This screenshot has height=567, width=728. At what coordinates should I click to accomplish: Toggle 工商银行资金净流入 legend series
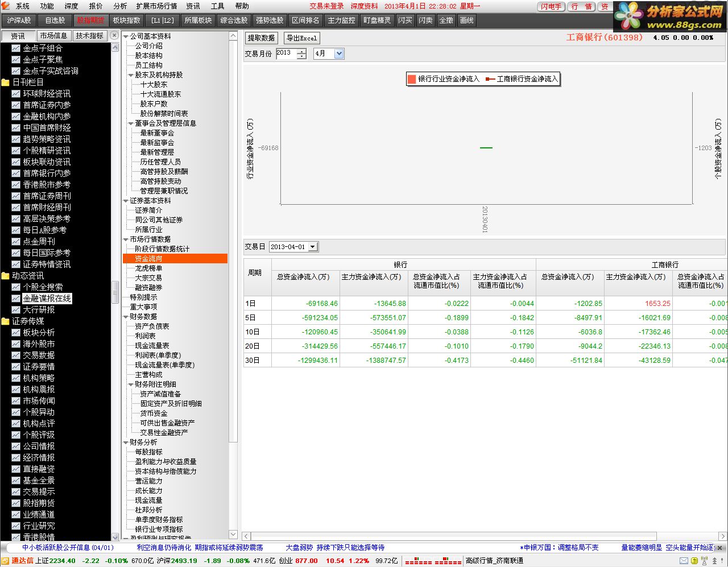(x=522, y=79)
